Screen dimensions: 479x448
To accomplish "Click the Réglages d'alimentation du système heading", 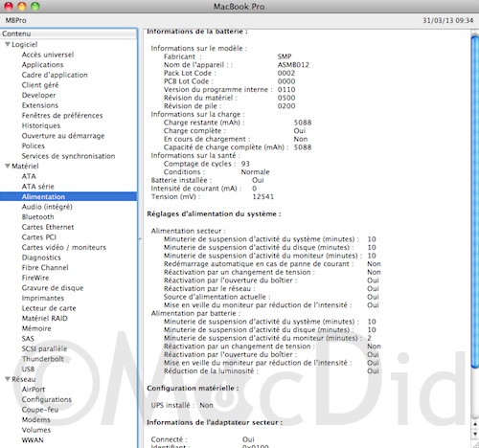I will tap(214, 213).
